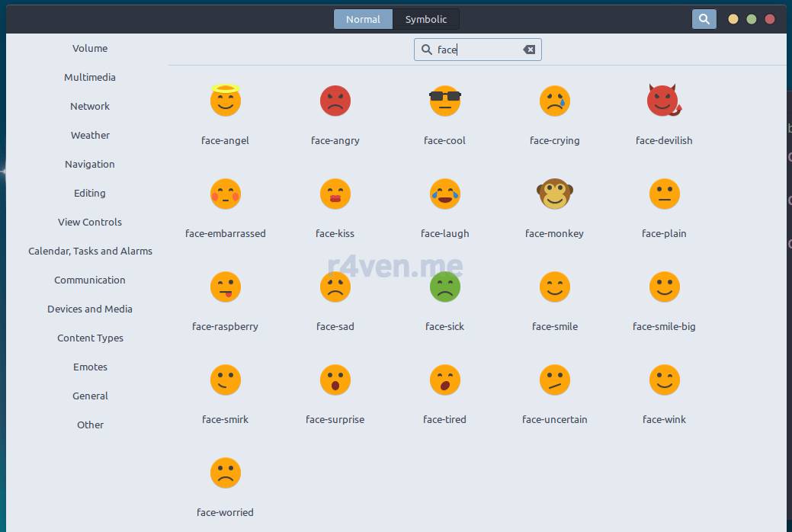Choose the green face-sick icon
The height and width of the screenshot is (532, 792).
(445, 287)
